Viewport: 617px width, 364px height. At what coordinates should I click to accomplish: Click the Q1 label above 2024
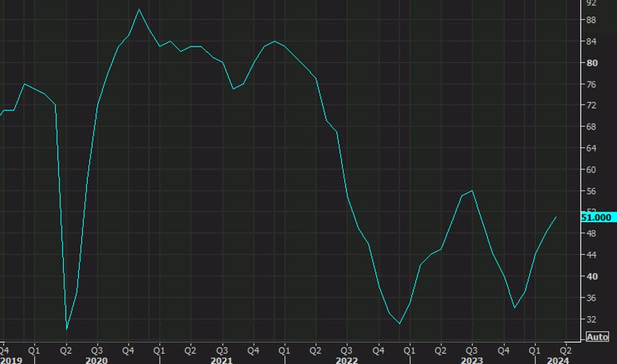(x=534, y=350)
